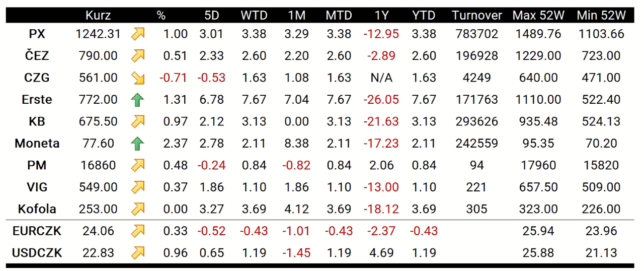Select the Max 52W column header
644x271 pixels.
pyautogui.click(x=538, y=16)
